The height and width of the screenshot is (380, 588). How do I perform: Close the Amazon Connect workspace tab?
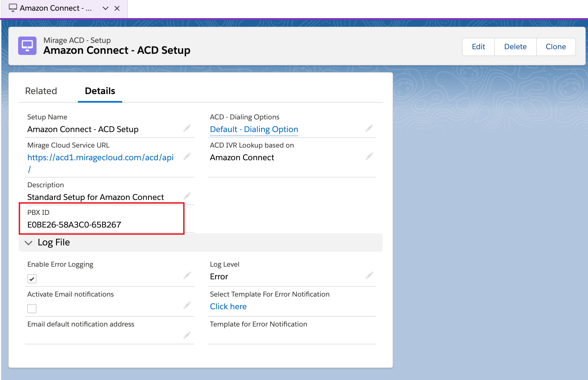coord(117,8)
